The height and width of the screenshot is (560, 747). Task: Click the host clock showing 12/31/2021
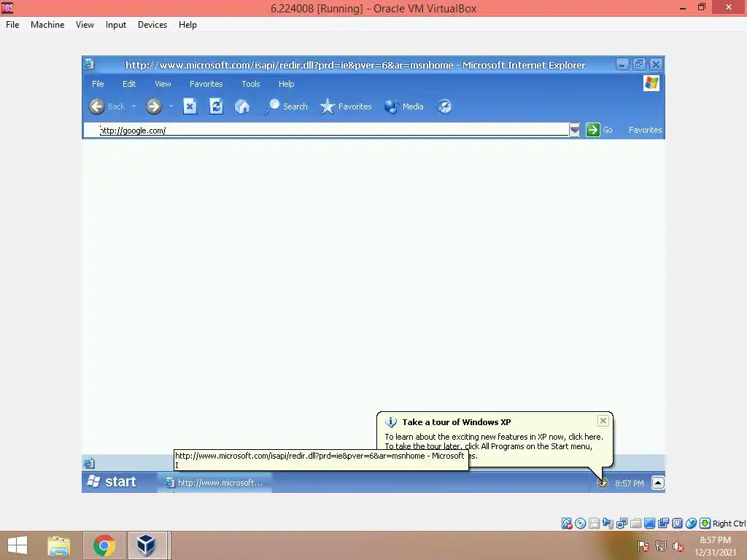pyautogui.click(x=715, y=546)
